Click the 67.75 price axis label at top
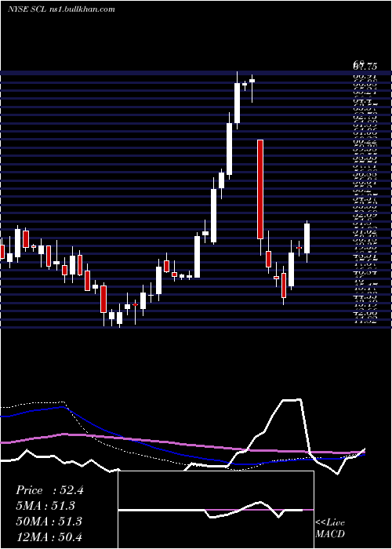The image size is (392, 549). [365, 66]
